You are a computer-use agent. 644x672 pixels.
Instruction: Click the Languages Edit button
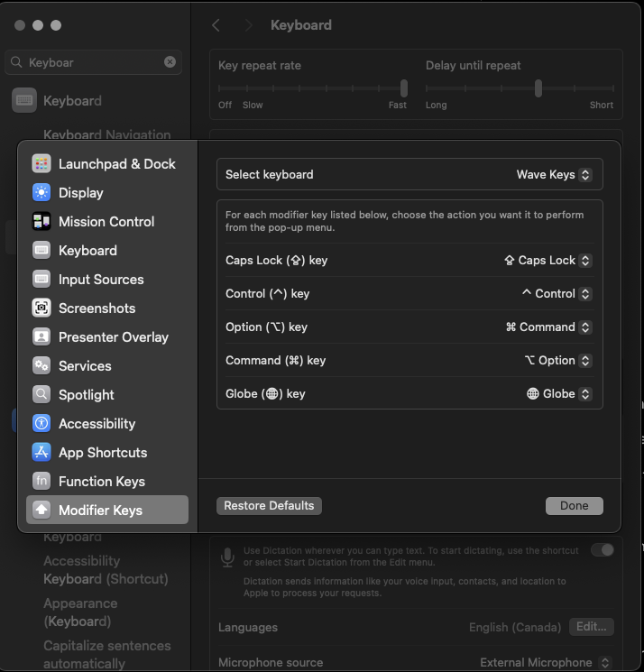click(592, 627)
